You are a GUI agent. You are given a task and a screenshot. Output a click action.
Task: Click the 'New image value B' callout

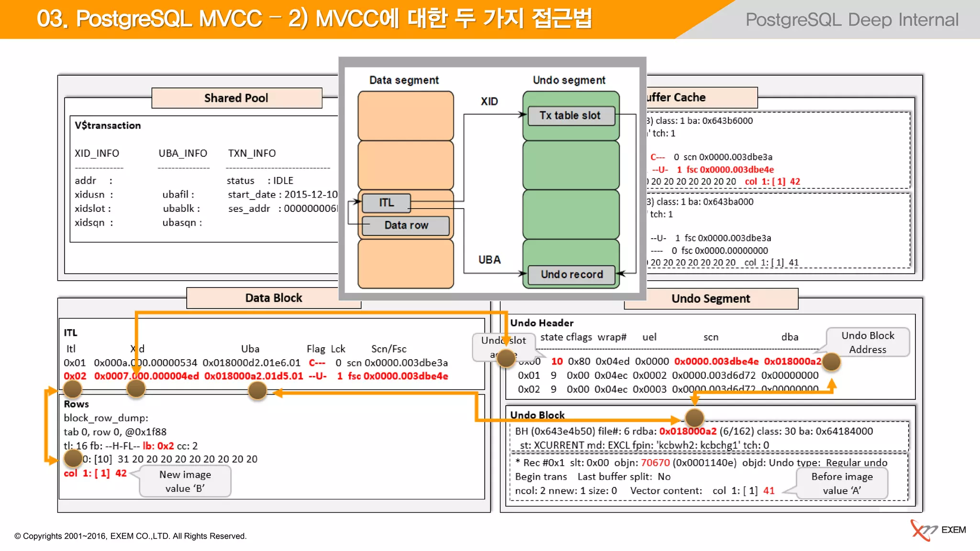185,481
